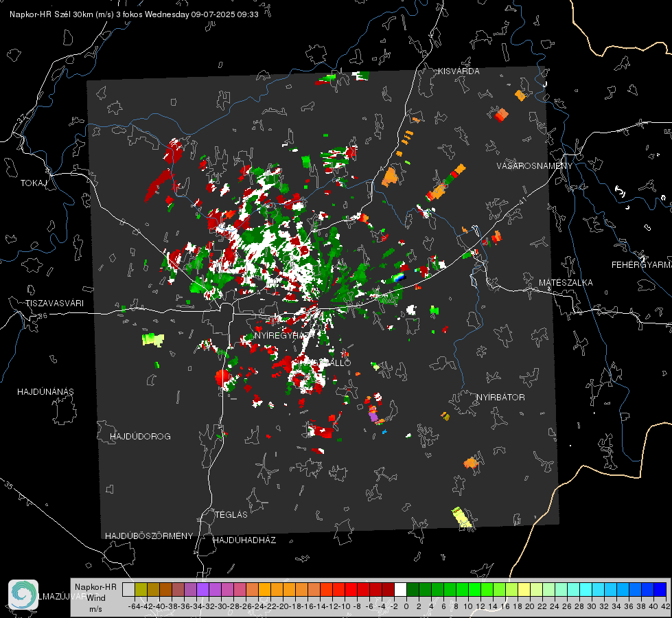The image size is (672, 618).
Task: Click the HAJDÚHADHÁZ town label
Action: pos(245,540)
